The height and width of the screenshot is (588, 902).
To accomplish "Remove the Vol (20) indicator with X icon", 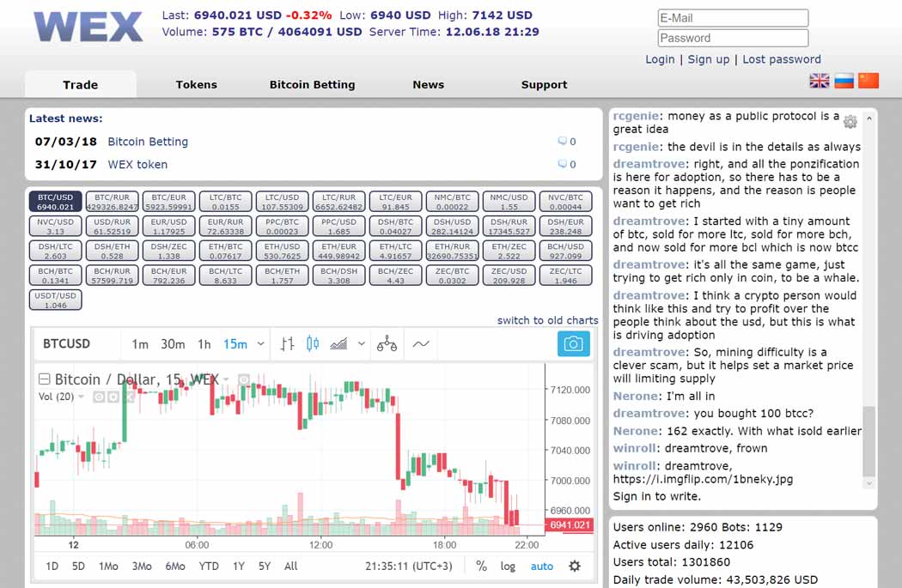I will pos(128,397).
